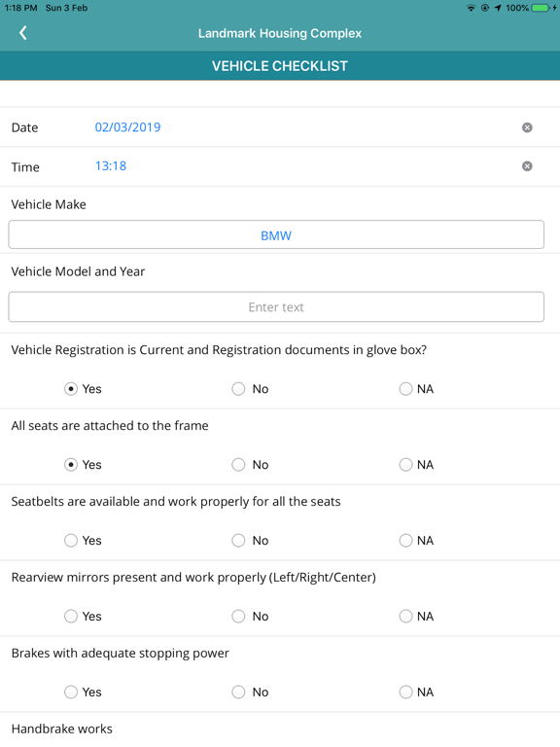The image size is (560, 747).
Task: Select Yes for Brakes with adequate stopping power
Action: (x=71, y=692)
